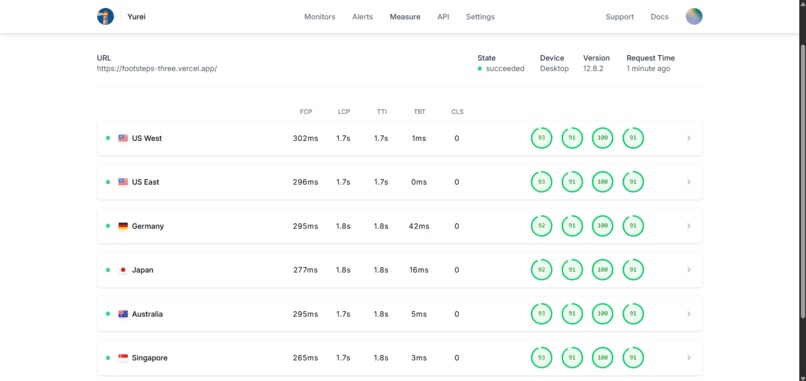Click the lighthouse logo icon
806x381 pixels.
(x=105, y=16)
